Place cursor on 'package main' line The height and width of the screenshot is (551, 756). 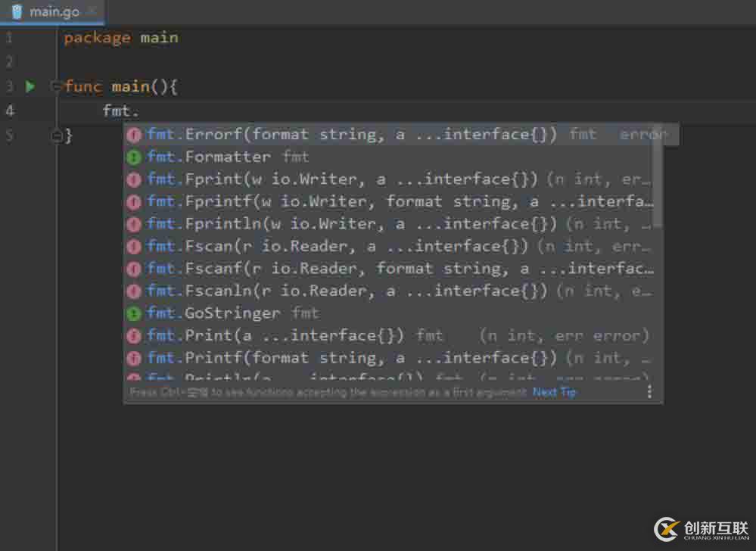pyautogui.click(x=121, y=38)
